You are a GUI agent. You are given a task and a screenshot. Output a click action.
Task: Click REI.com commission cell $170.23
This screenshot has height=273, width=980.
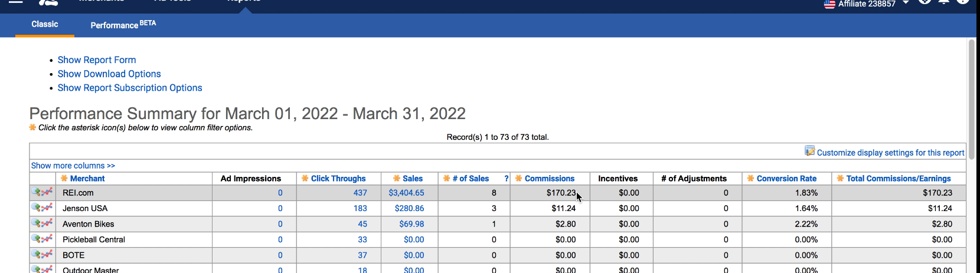[x=561, y=193]
